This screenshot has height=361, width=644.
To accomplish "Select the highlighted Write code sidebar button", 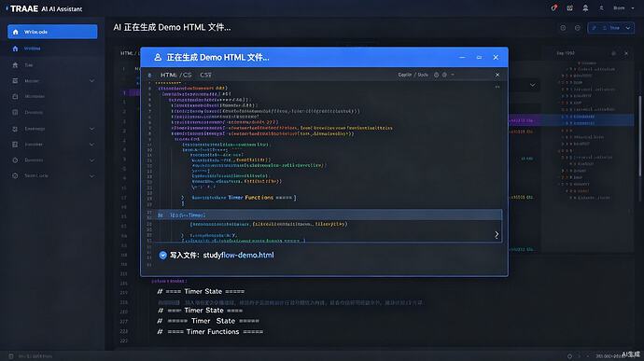I will (52, 32).
